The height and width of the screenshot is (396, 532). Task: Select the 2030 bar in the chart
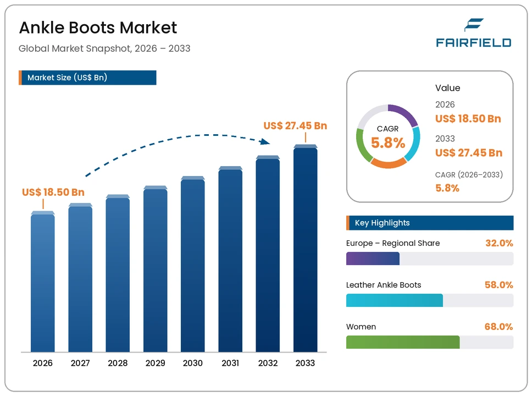coord(193,264)
